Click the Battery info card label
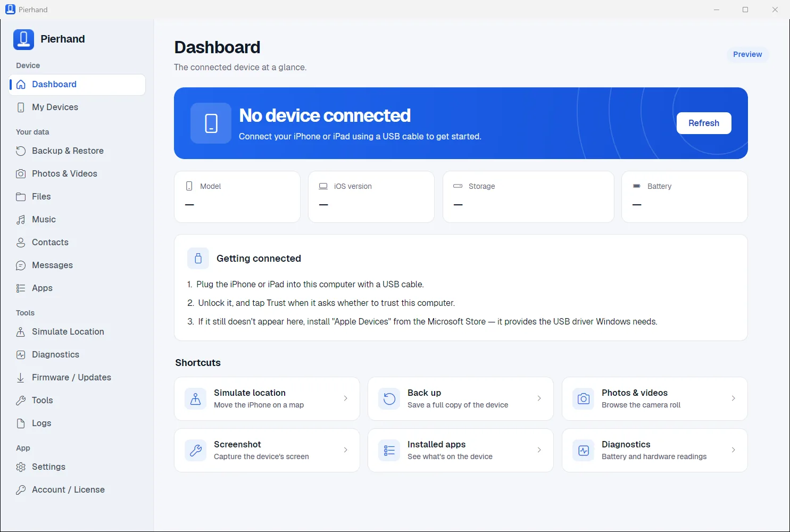This screenshot has height=532, width=790. 659,187
